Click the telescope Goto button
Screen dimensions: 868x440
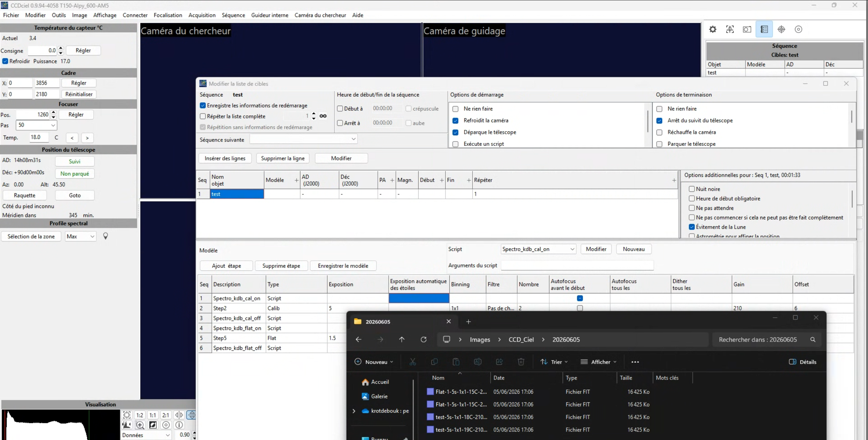coord(75,195)
